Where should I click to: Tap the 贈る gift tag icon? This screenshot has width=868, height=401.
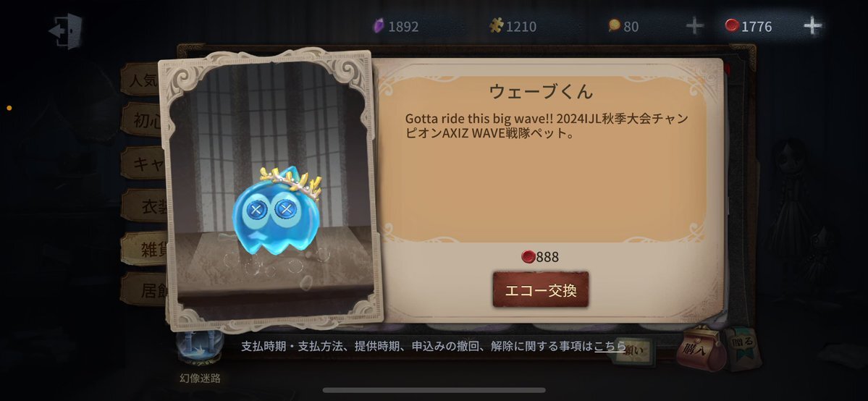coord(743,347)
